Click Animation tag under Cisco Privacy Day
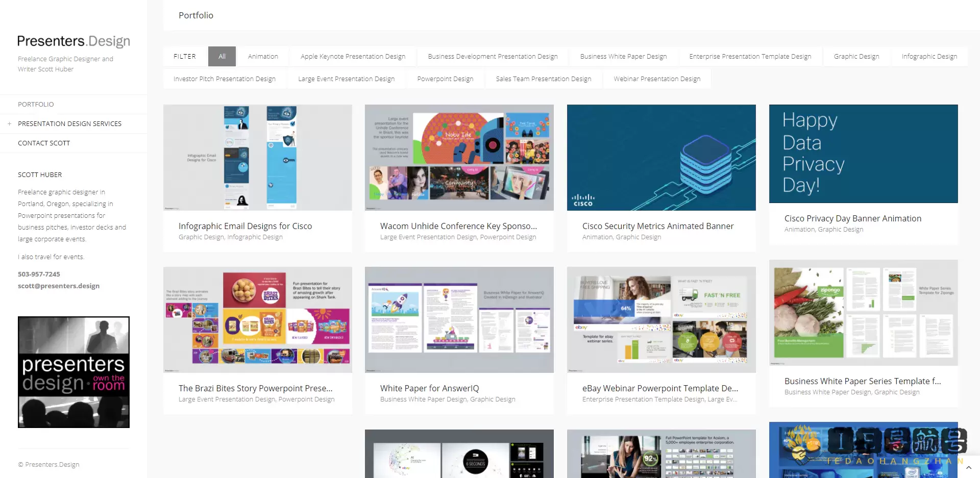Viewport: 980px width, 478px height. (799, 230)
